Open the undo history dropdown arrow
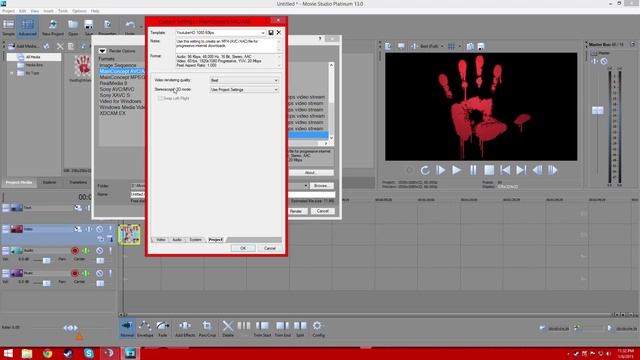Screen dimensions: 640x360 pos(141,27)
